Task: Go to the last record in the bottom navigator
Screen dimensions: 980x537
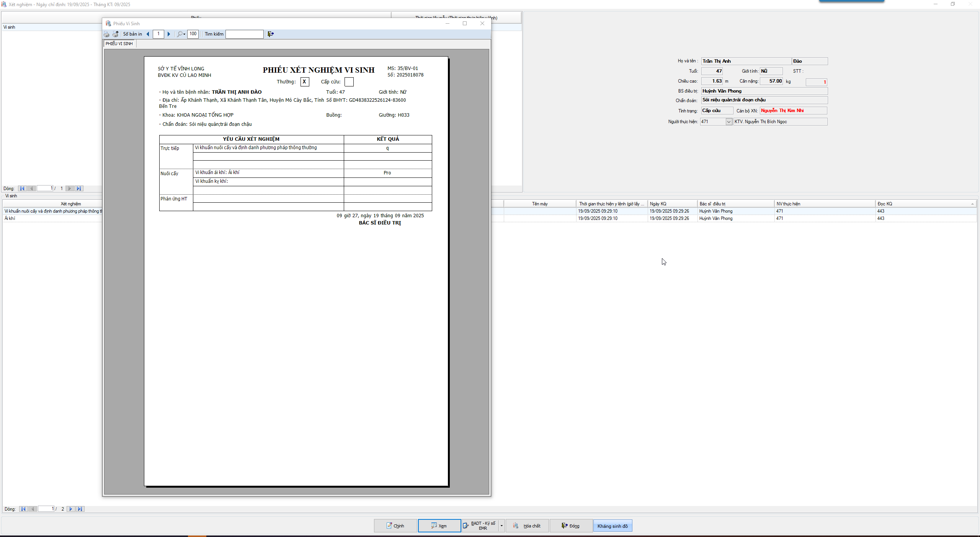Action: tap(80, 509)
